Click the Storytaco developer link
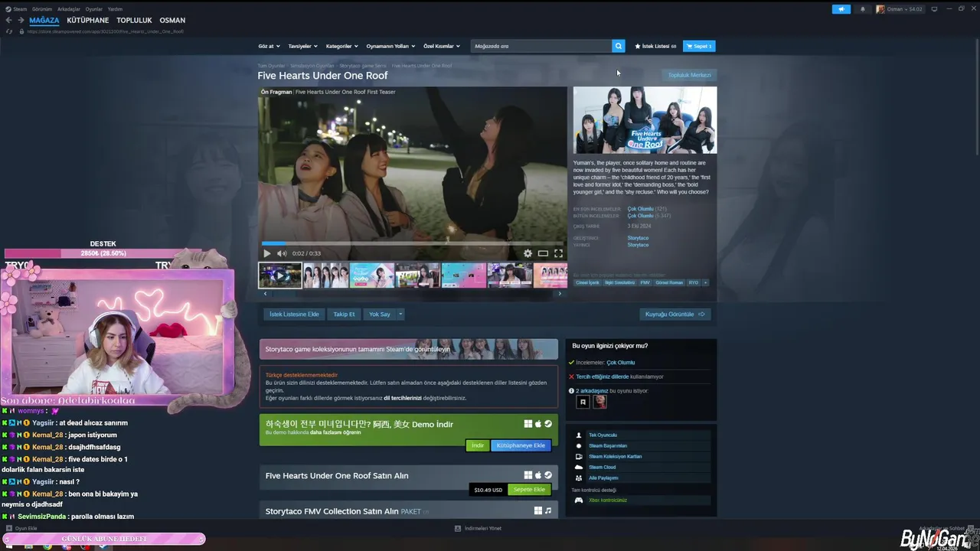This screenshot has width=980, height=551. point(638,238)
